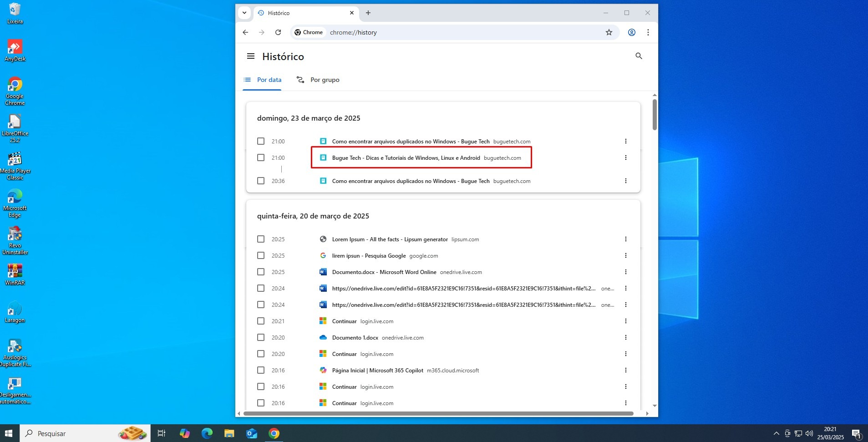Click the OneDrive cloud icon beside Documento 1.docx
This screenshot has height=442, width=868.
click(x=323, y=337)
